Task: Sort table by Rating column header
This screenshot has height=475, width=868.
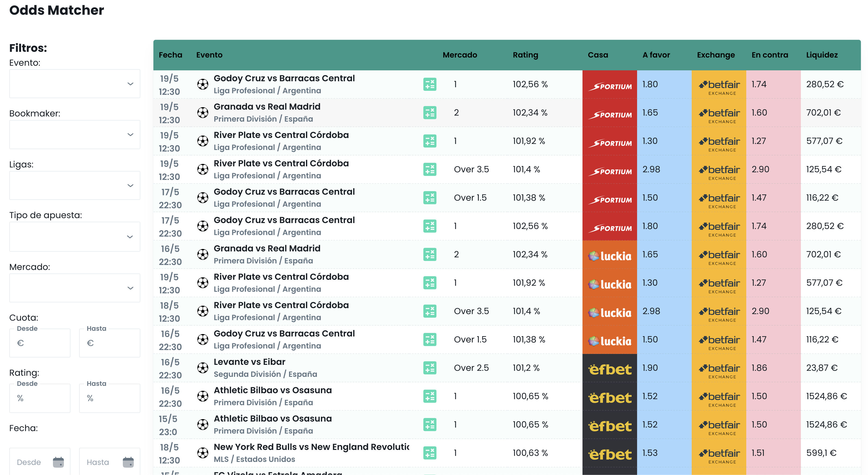Action: click(525, 55)
